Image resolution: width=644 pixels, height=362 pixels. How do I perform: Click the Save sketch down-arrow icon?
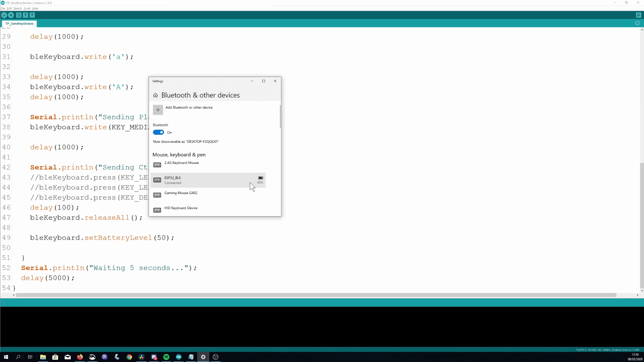[32, 15]
